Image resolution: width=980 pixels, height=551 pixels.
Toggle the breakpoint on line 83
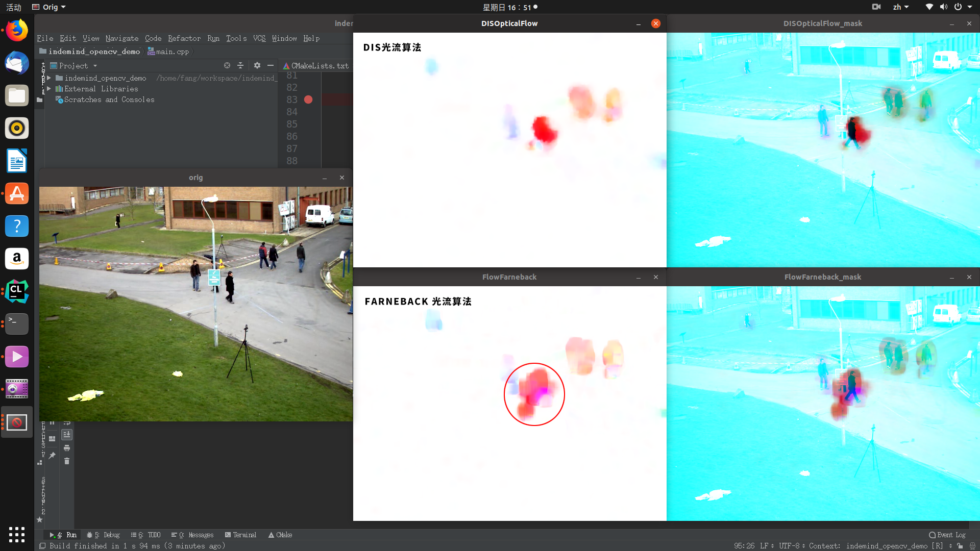pyautogui.click(x=308, y=99)
